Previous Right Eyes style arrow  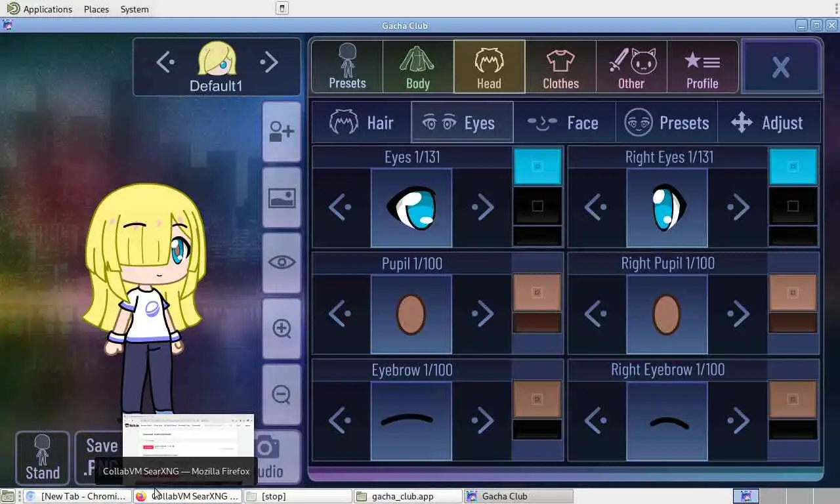click(596, 208)
